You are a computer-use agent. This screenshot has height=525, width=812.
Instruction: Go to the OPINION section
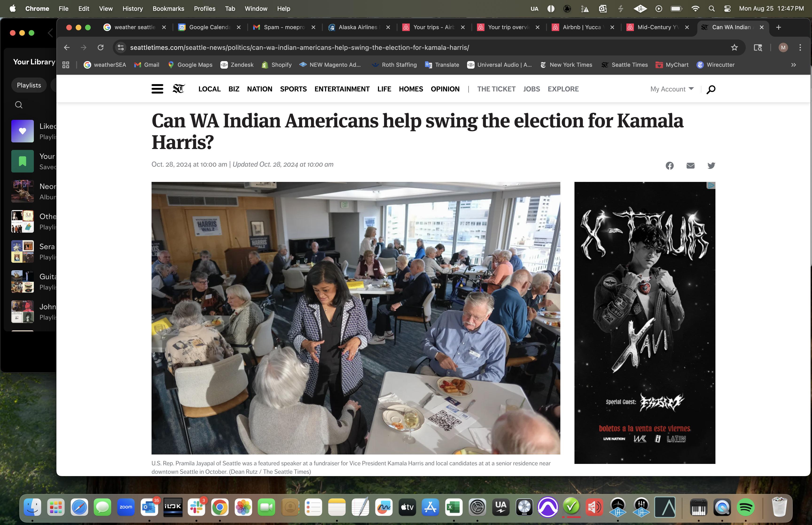point(445,89)
